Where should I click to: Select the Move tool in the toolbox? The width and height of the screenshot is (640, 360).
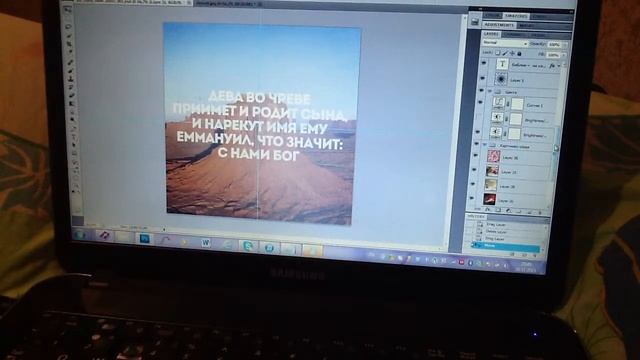[x=68, y=10]
